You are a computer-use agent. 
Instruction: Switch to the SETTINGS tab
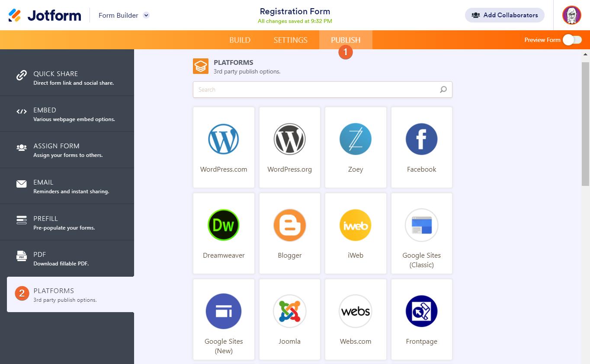coord(291,40)
